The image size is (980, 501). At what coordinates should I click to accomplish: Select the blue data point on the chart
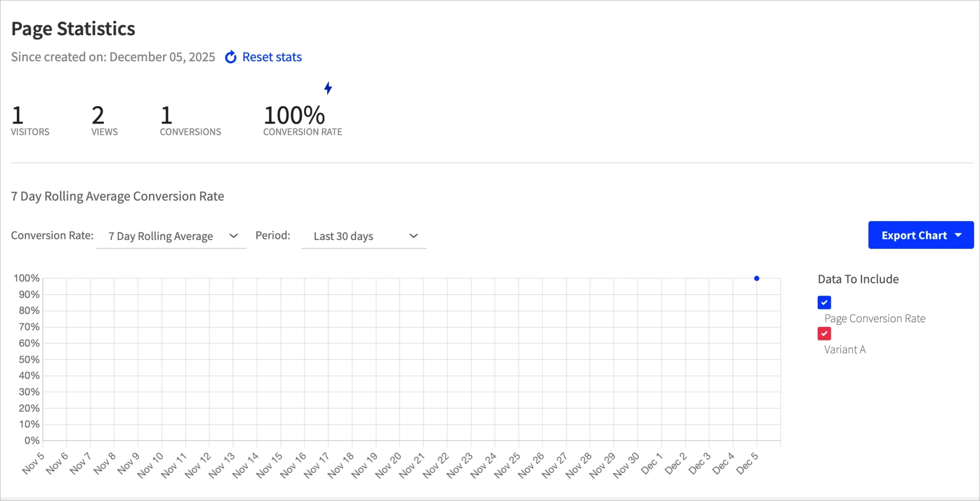(756, 278)
